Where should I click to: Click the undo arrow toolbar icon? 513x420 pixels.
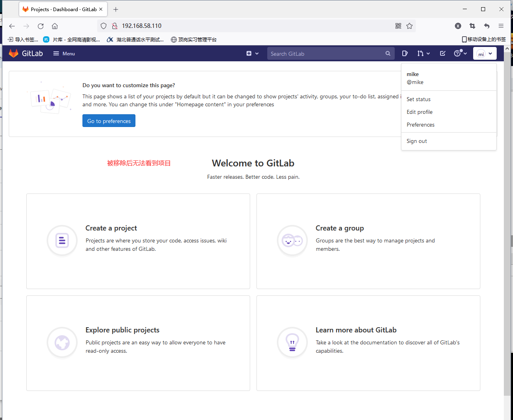click(x=487, y=26)
